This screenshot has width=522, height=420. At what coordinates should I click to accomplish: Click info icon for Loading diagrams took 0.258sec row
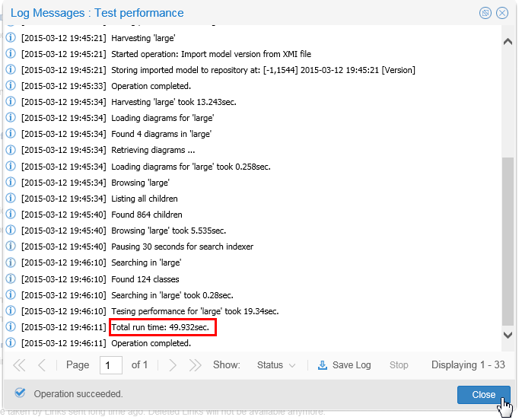[x=11, y=166]
